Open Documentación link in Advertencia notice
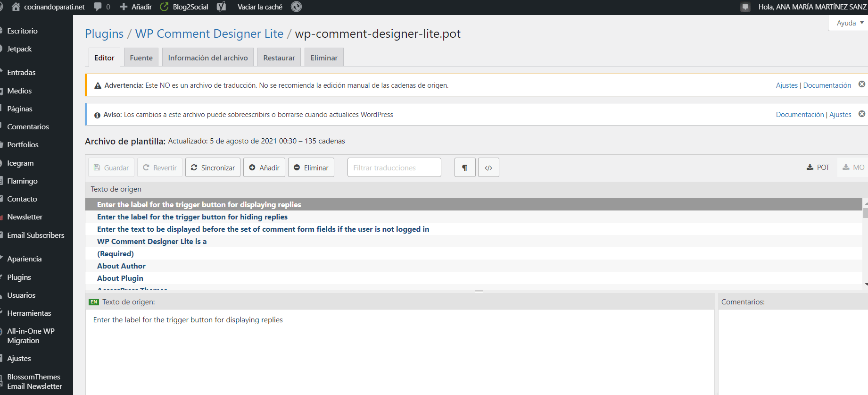 point(827,85)
